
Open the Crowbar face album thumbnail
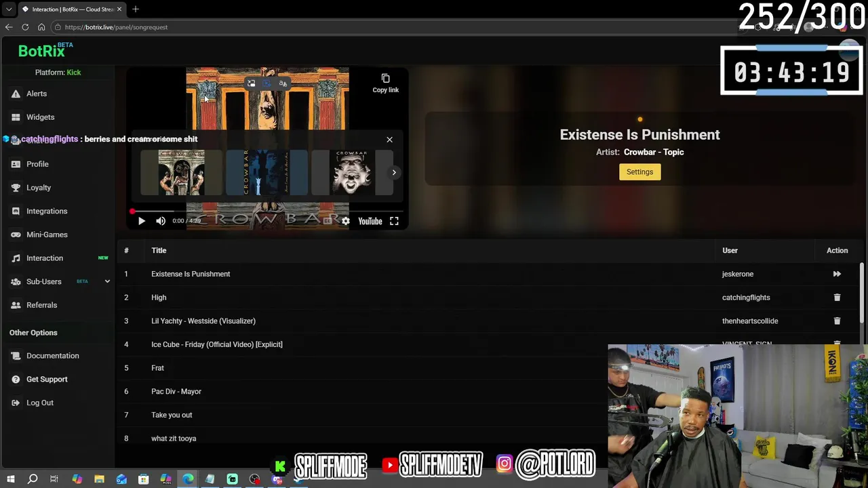[x=351, y=172]
